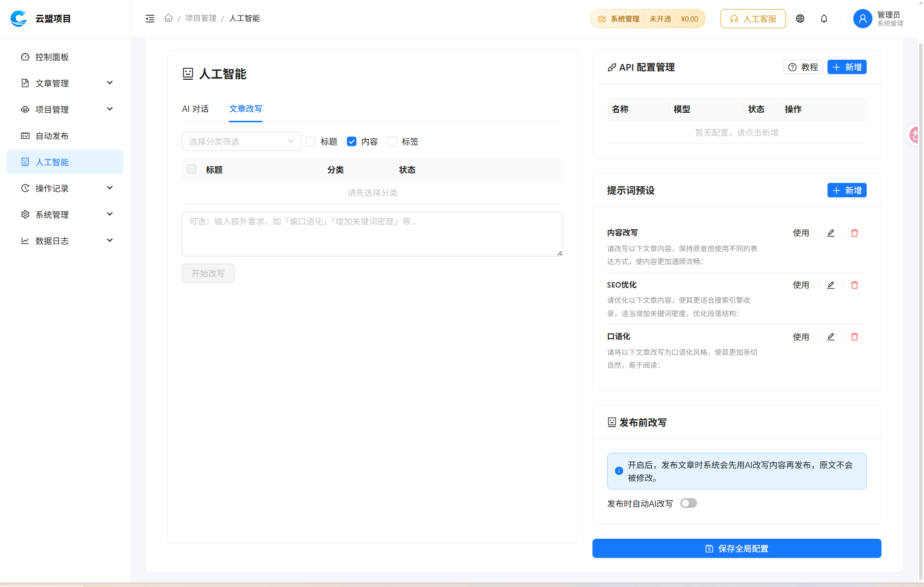The width and height of the screenshot is (924, 587).
Task: Expand 文章管理 sidebar chevron
Action: coord(110,83)
